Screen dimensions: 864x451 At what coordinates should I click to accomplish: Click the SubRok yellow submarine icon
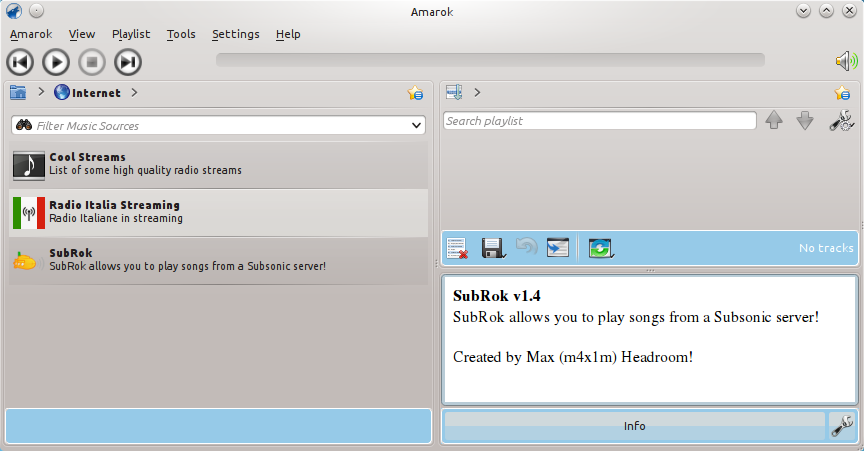25,261
